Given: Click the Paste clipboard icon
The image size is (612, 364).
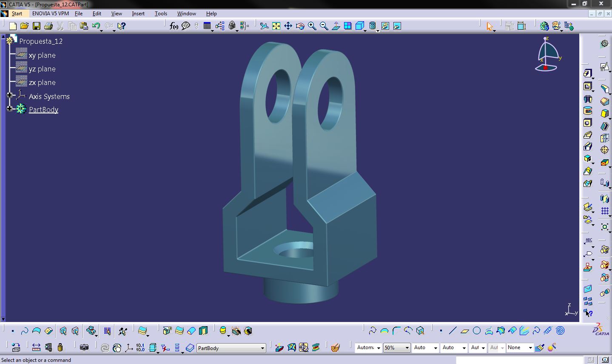Looking at the screenshot, I should pos(84,26).
